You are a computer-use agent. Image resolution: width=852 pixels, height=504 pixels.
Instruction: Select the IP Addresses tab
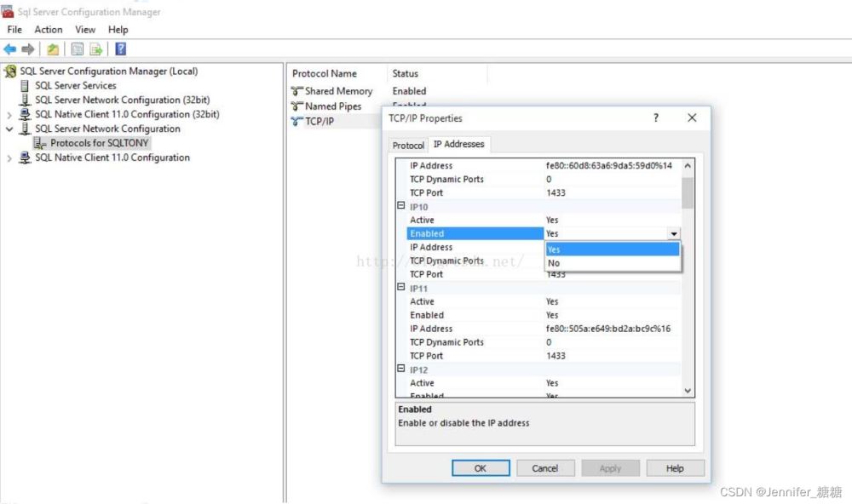[x=459, y=144]
